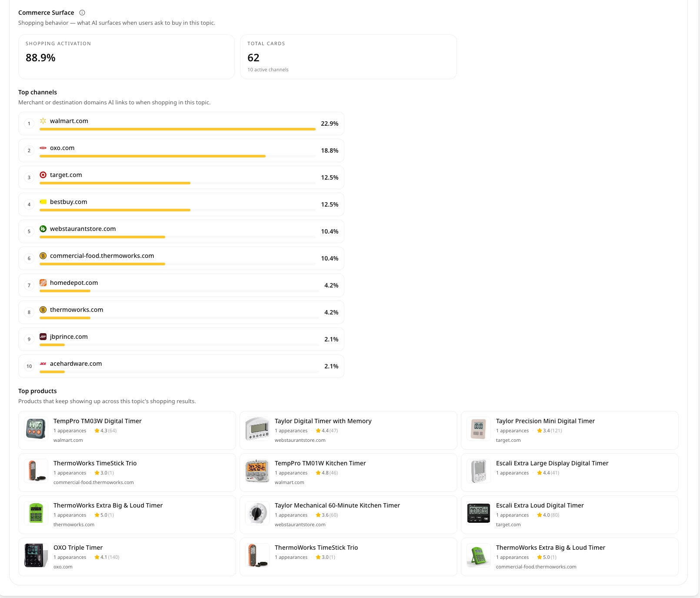Image resolution: width=700 pixels, height=598 pixels.
Task: Click the OXO logo icon
Action: click(x=43, y=148)
